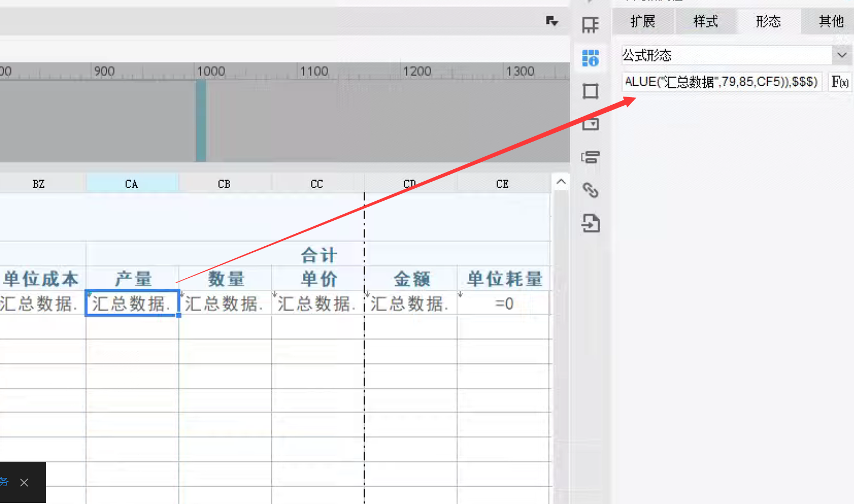Screen dimensions: 854x504
Task: Click the 1000 mark on the ruler
Action: [x=211, y=71]
